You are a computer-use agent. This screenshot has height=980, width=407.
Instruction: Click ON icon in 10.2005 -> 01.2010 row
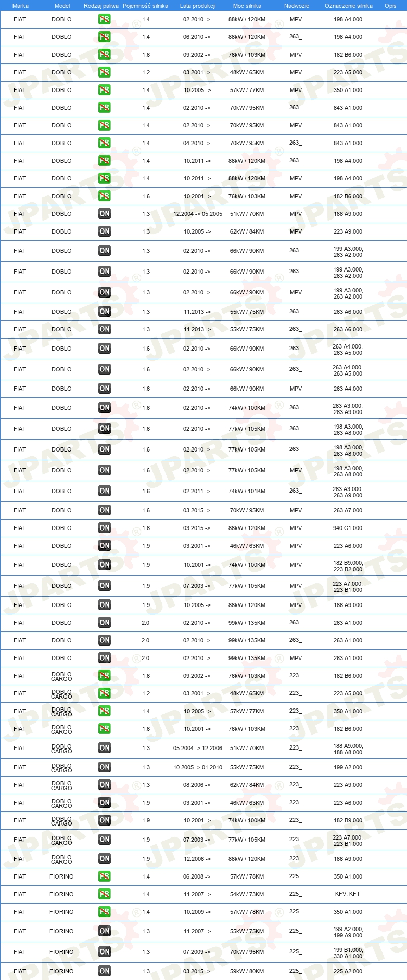pos(105,767)
